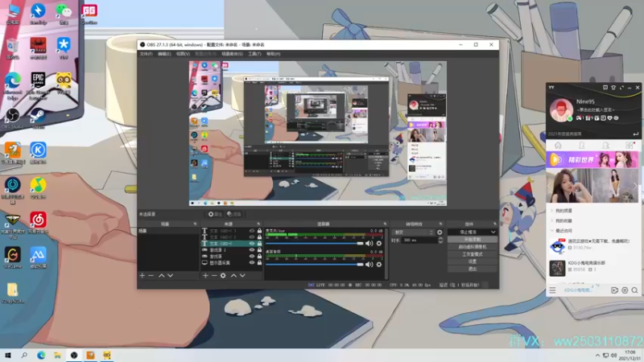Viewport: 644px width, 362px height.
Task: Open 视图(V) menu in OBS
Action: pyautogui.click(x=183, y=54)
